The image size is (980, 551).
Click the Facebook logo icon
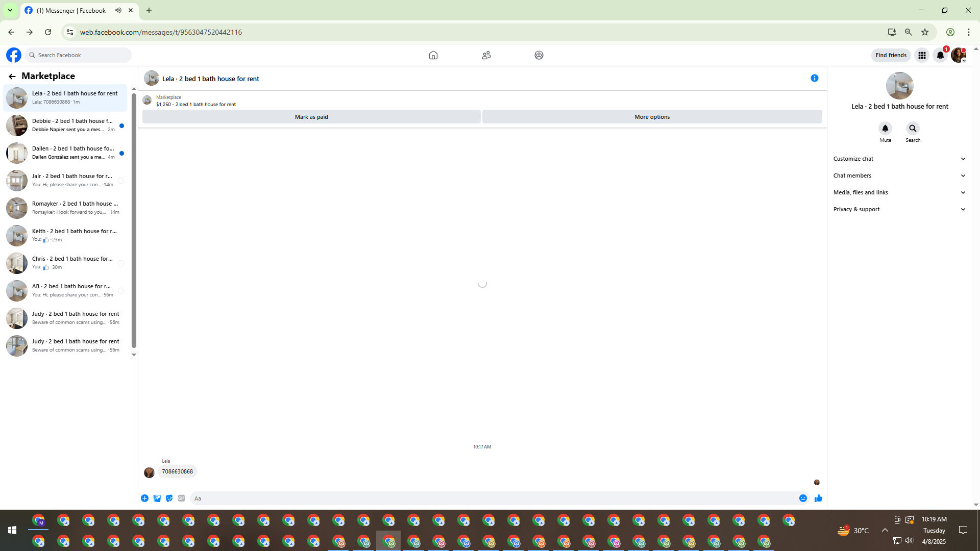pyautogui.click(x=14, y=55)
